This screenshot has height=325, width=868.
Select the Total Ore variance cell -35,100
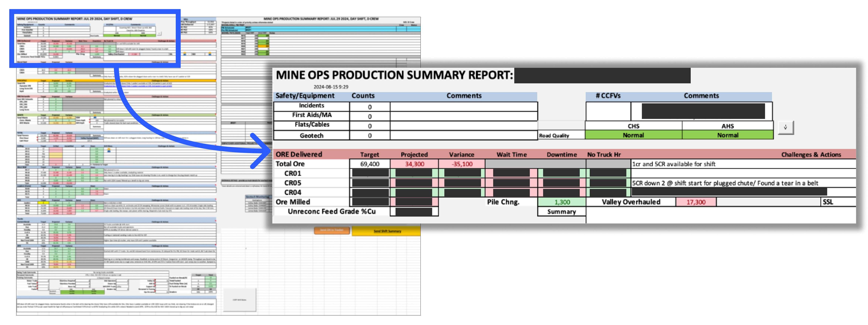click(x=462, y=164)
